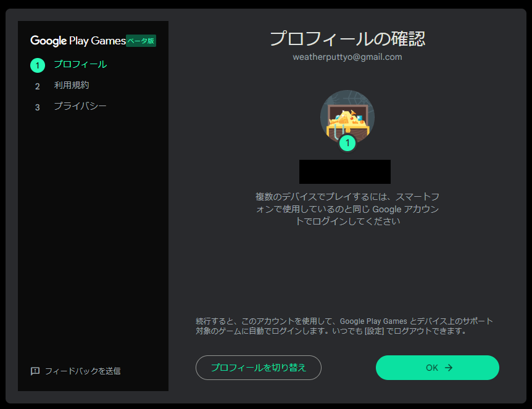Click the multi-device login instruction text
532x409 pixels.
(x=347, y=209)
